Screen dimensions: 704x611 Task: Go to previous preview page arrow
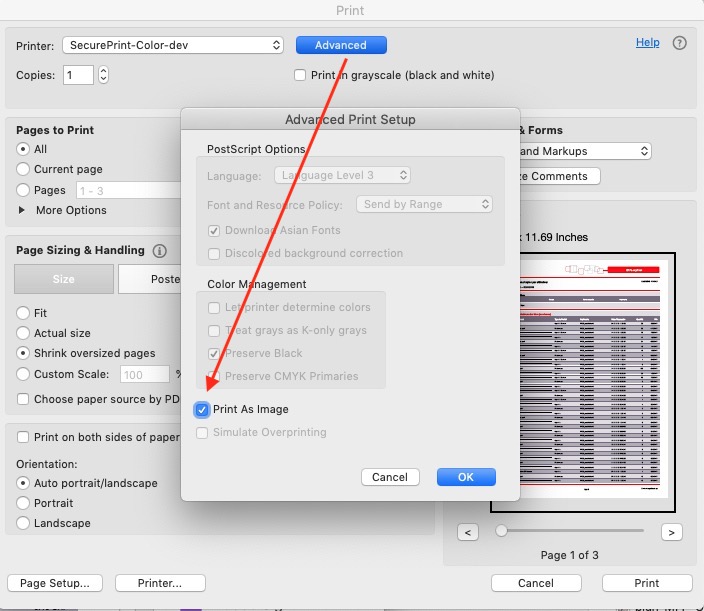[x=468, y=532]
